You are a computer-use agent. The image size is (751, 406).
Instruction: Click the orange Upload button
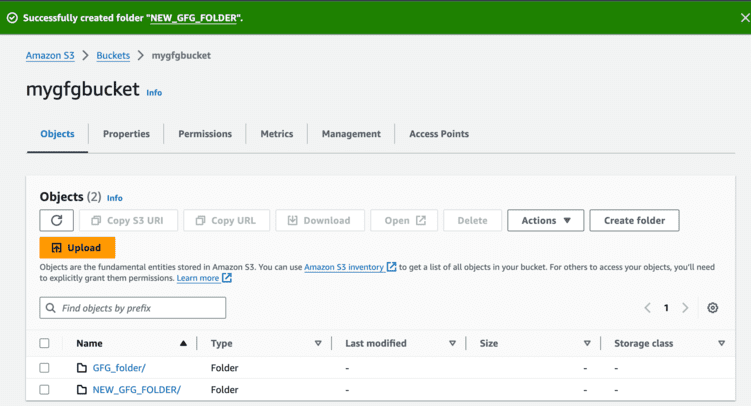77,248
